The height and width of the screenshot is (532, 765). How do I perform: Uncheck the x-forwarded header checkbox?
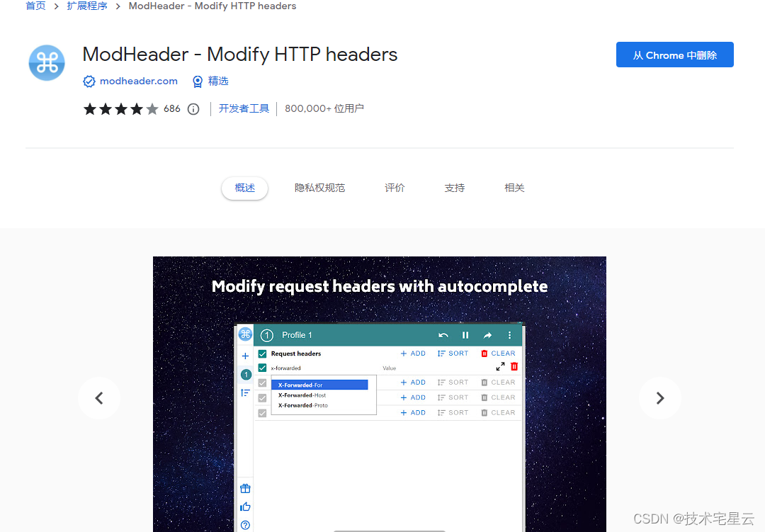[x=263, y=368]
